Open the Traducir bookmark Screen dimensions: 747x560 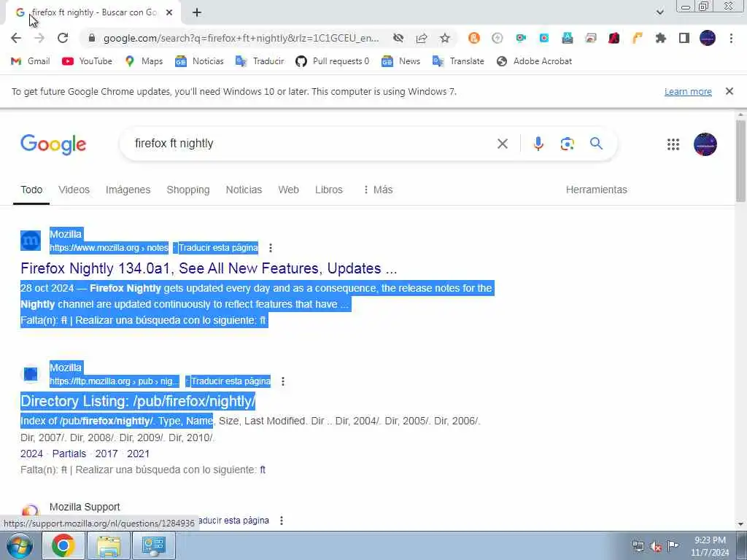click(260, 61)
